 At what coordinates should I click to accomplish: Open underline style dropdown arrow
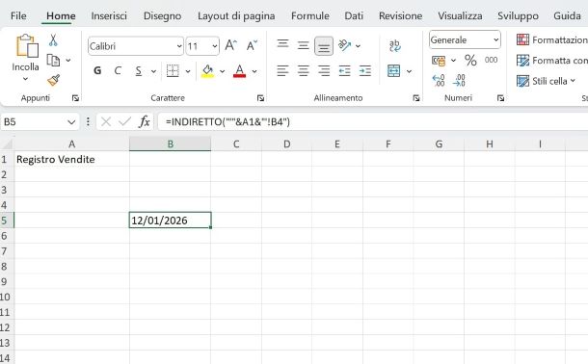[153, 71]
